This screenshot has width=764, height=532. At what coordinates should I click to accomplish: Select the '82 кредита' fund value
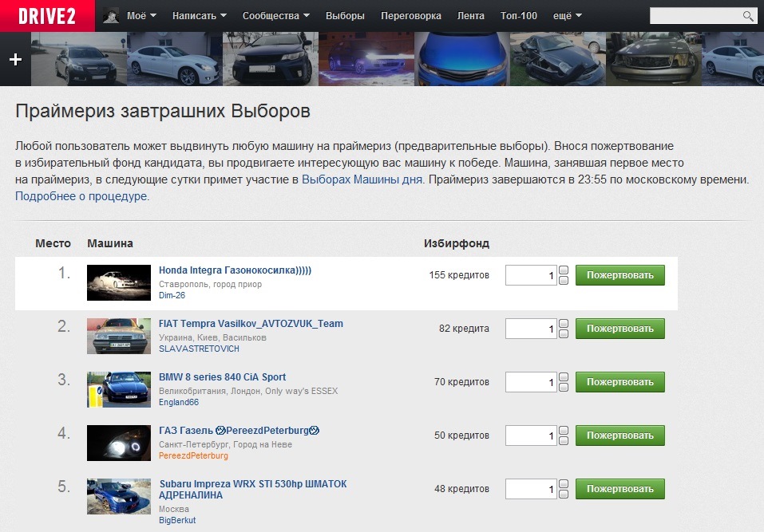pos(464,329)
